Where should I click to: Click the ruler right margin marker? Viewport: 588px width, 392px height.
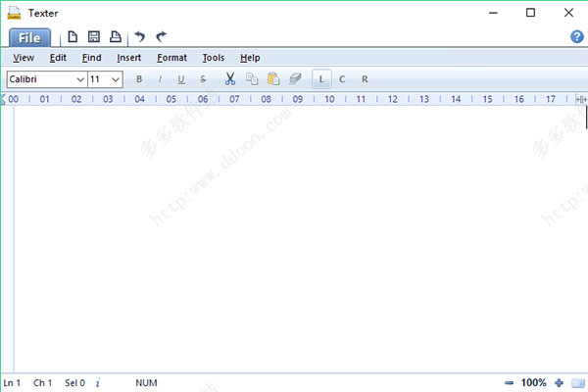click(581, 99)
